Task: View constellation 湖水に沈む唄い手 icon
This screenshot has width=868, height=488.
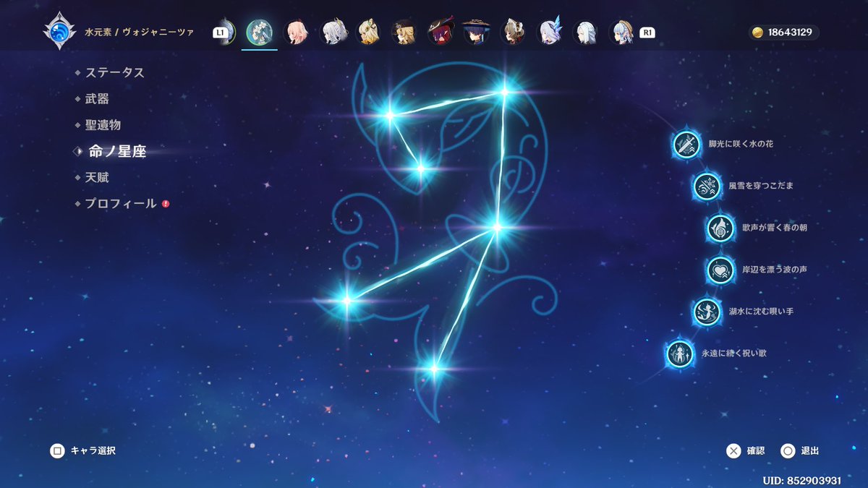Action: coord(706,312)
